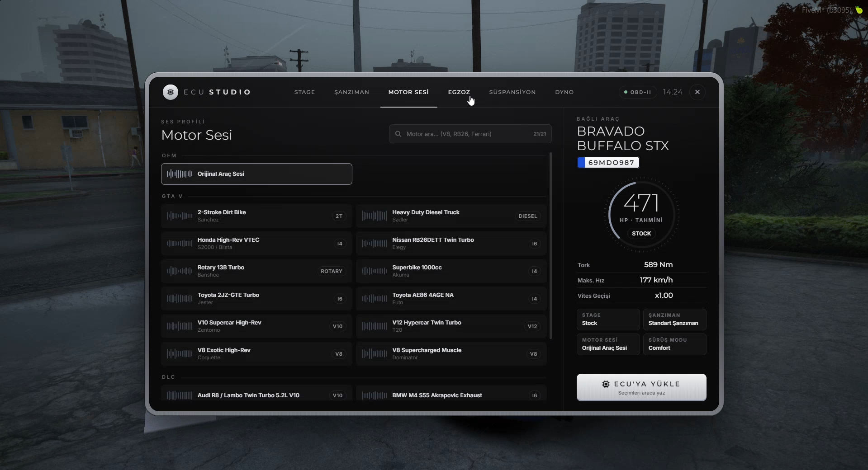This screenshot has width=868, height=470.
Task: Click the STOCK label inside the gauge
Action: (641, 234)
